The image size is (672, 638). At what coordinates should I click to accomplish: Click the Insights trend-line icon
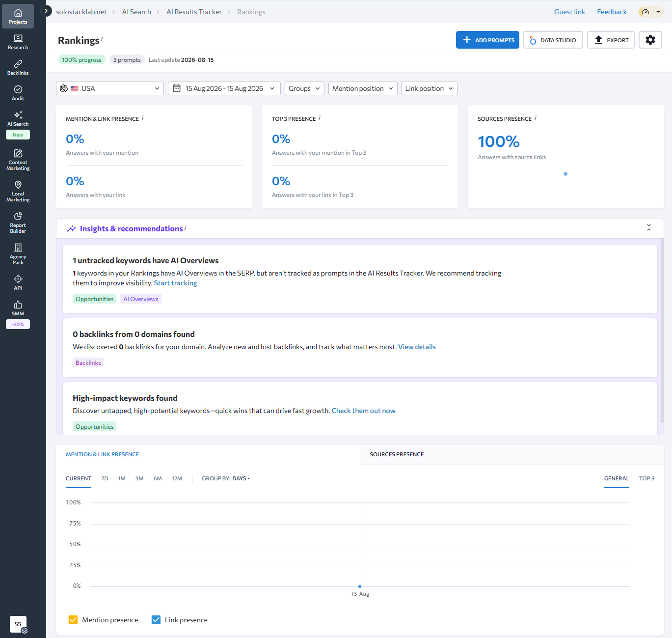click(71, 228)
